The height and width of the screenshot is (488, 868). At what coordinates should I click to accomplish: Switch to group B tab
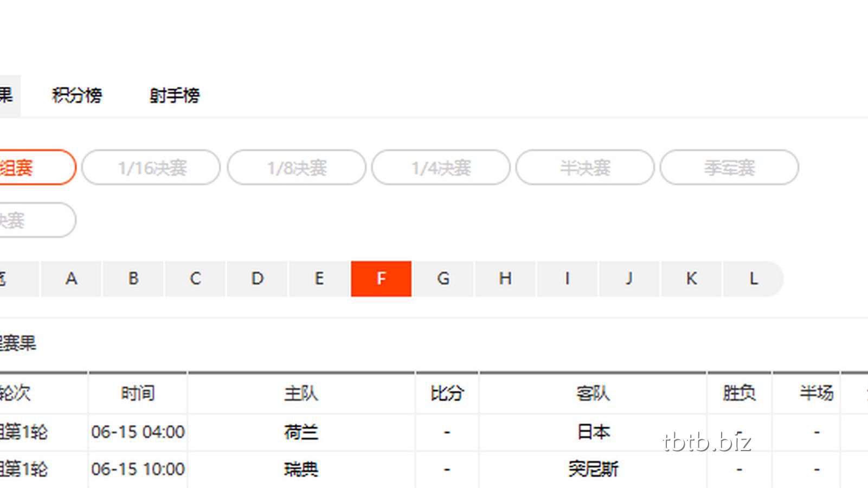[133, 279]
